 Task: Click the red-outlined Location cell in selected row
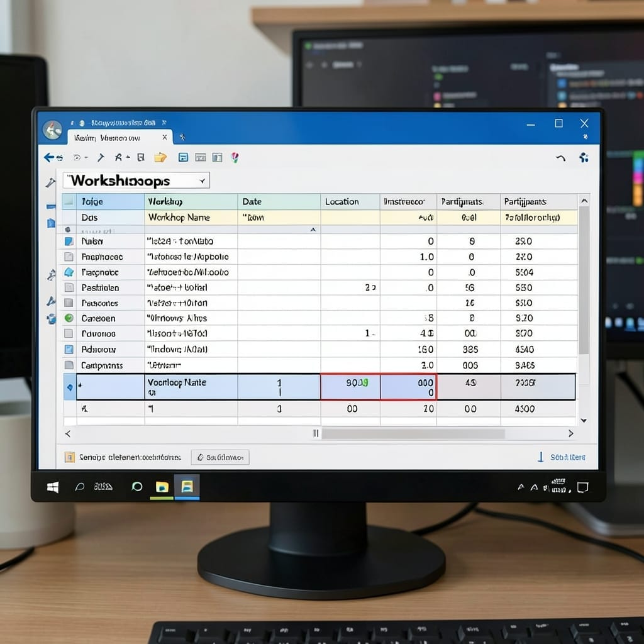[350, 387]
